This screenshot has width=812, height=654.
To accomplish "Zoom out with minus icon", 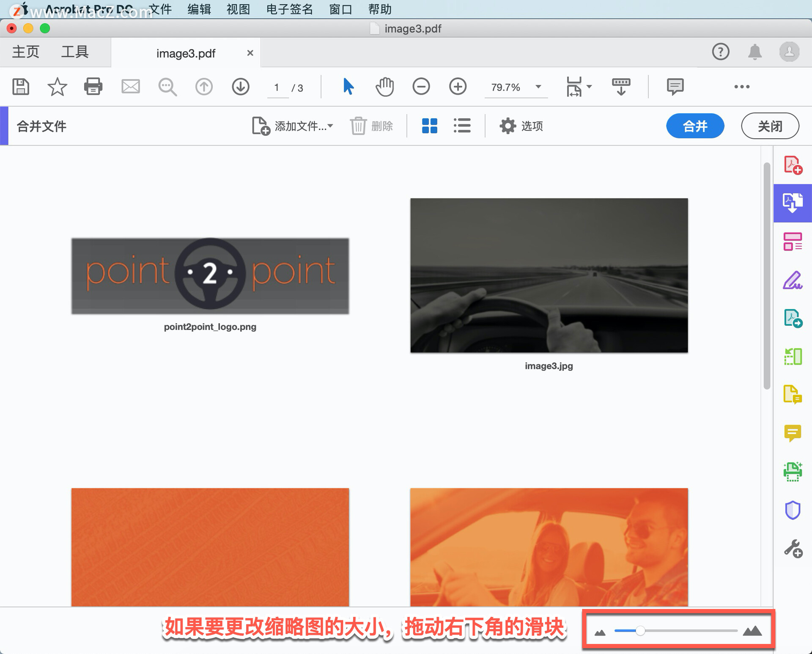I will (x=421, y=87).
